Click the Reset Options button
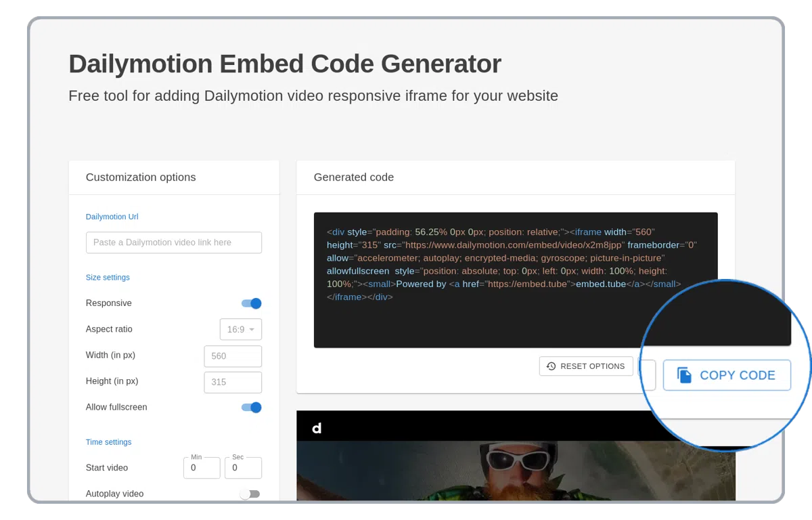The height and width of the screenshot is (520, 812). click(586, 366)
